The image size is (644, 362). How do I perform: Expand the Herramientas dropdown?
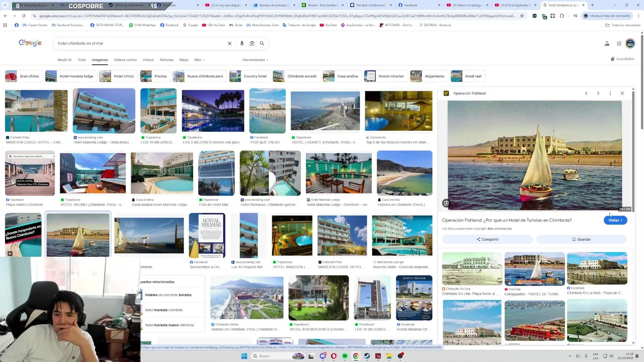tap(255, 60)
